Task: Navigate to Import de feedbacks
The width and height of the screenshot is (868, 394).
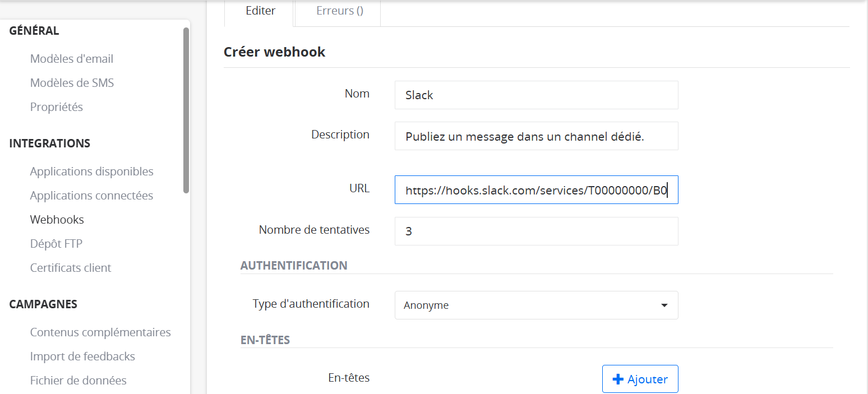Action: tap(82, 356)
